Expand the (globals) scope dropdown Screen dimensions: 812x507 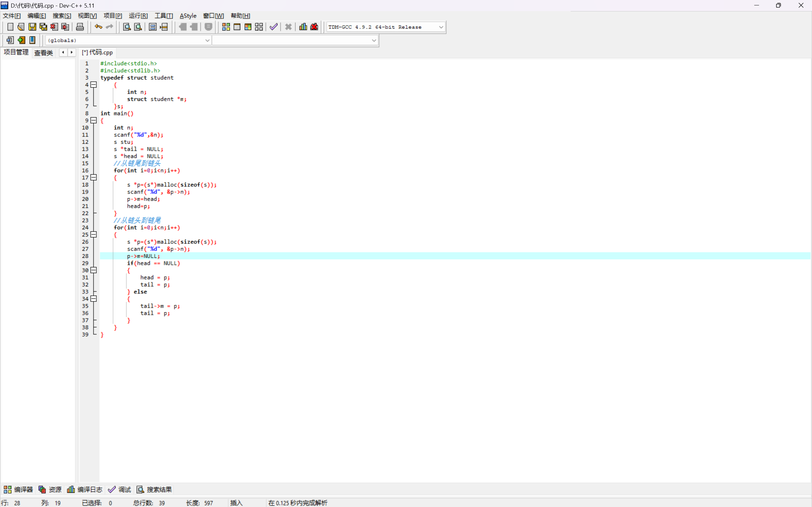pyautogui.click(x=207, y=41)
